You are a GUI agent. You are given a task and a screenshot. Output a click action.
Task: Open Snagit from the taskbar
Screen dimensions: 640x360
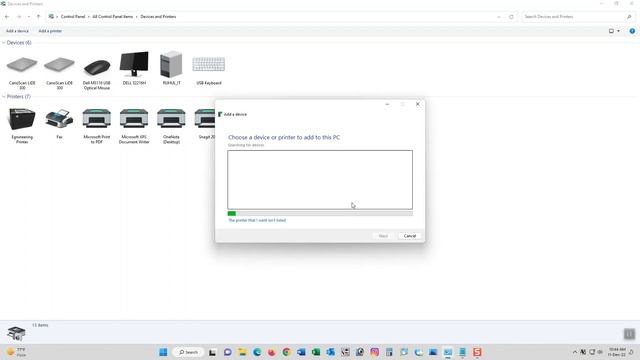(477, 352)
